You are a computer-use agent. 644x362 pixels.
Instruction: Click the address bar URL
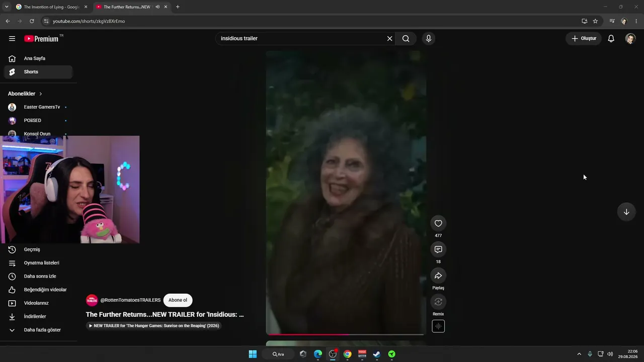89,21
